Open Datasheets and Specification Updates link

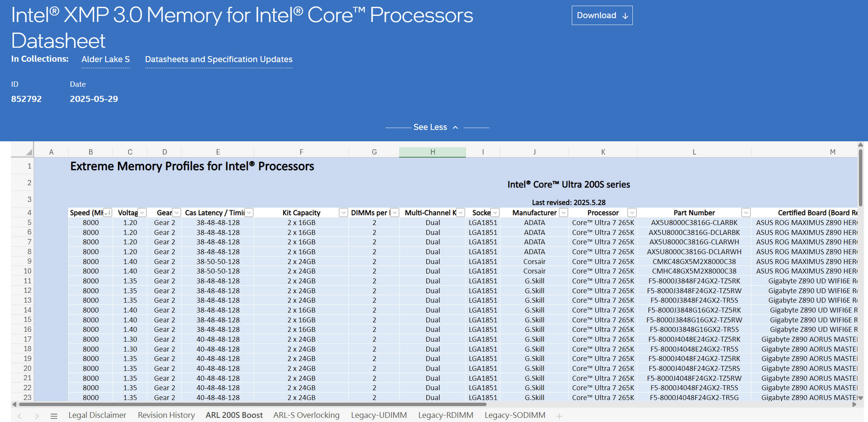(x=219, y=59)
